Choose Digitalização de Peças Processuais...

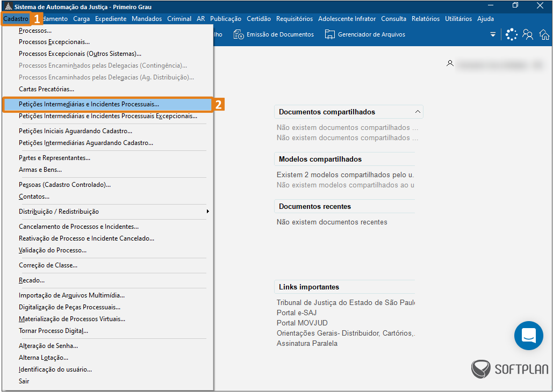[x=108, y=307]
